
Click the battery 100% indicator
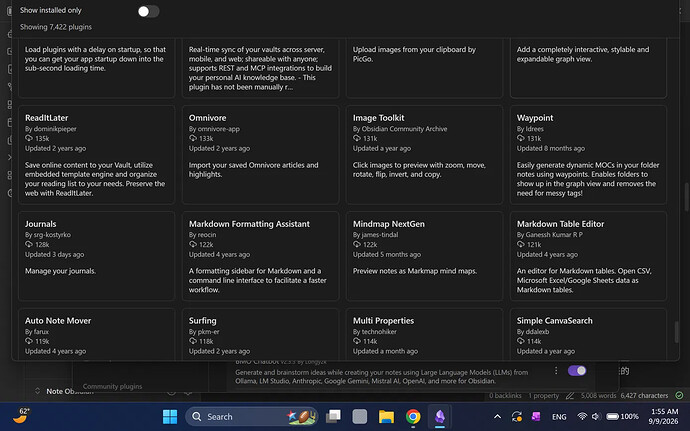(x=622, y=416)
